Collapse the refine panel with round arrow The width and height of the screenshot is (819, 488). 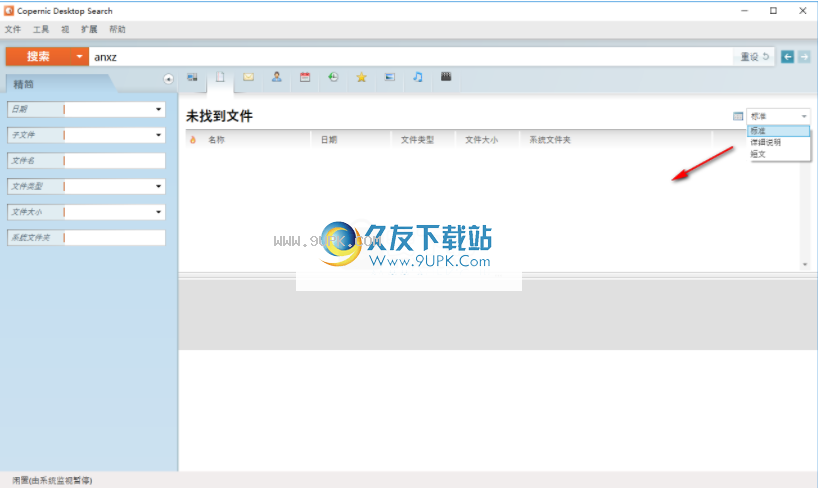pyautogui.click(x=168, y=79)
